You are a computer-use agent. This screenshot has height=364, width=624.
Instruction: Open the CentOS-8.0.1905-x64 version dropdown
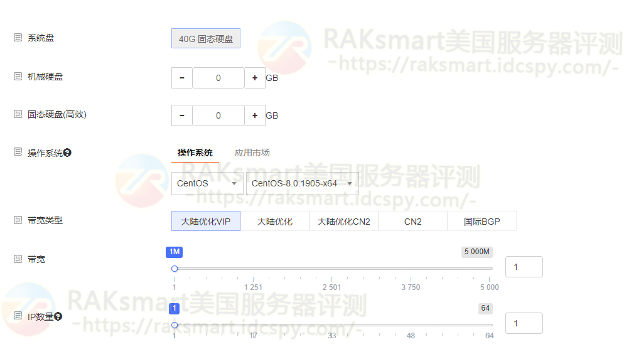click(302, 183)
